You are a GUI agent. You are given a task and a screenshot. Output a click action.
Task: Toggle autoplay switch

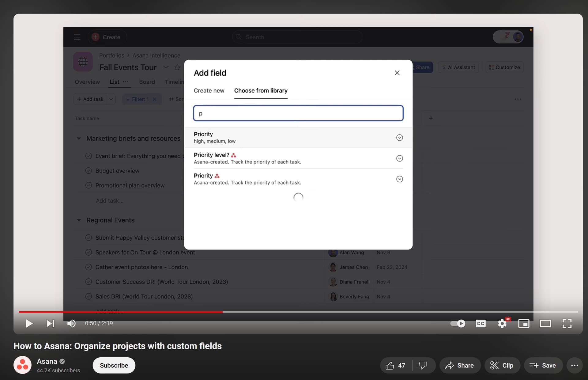458,323
